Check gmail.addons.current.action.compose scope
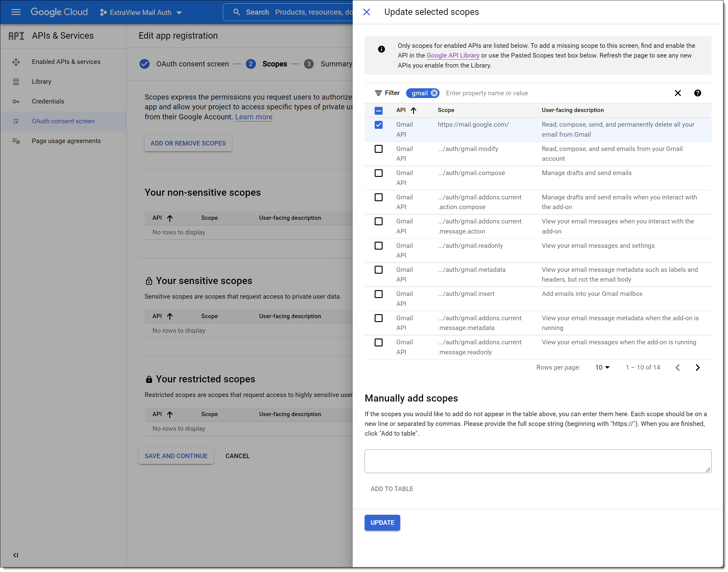 (x=379, y=198)
